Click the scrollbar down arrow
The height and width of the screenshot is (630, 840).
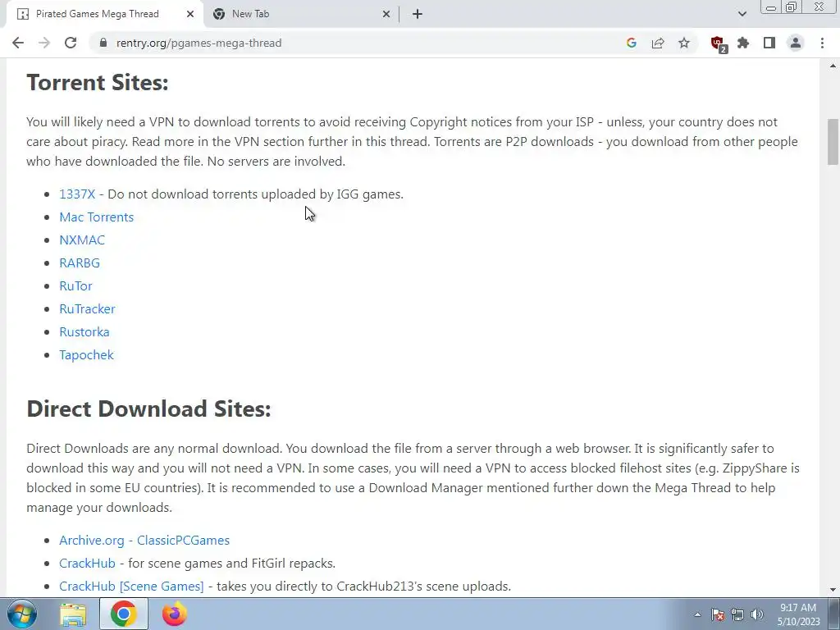tap(833, 590)
